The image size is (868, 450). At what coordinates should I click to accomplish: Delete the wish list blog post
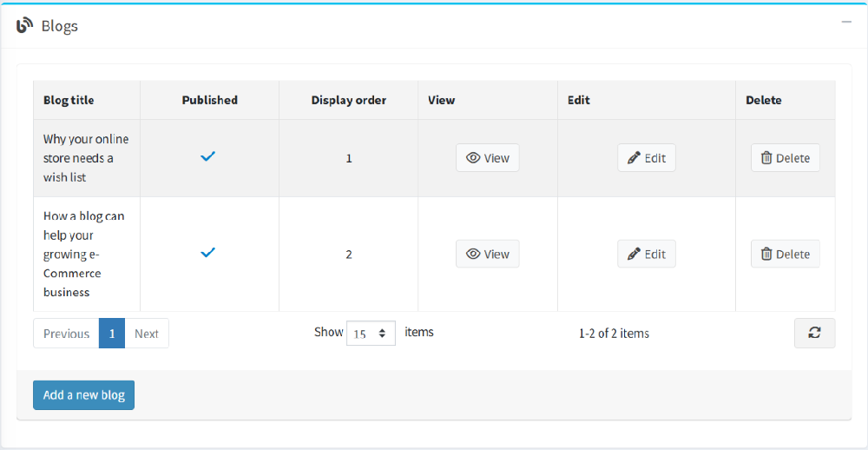(785, 158)
